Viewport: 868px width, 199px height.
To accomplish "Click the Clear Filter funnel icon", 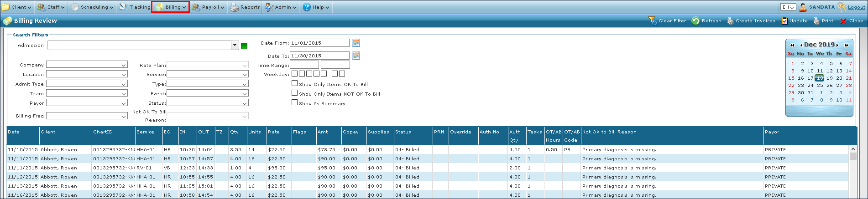I will click(x=652, y=21).
